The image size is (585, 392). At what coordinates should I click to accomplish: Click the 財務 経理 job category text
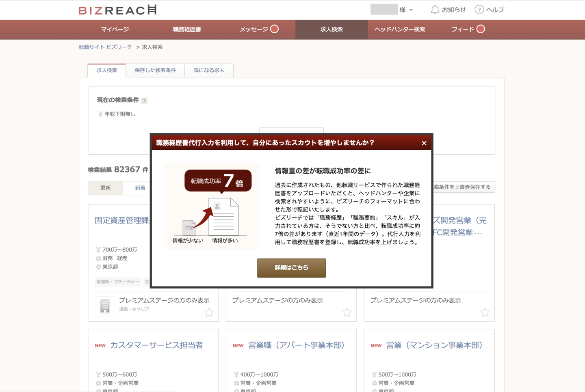115,258
